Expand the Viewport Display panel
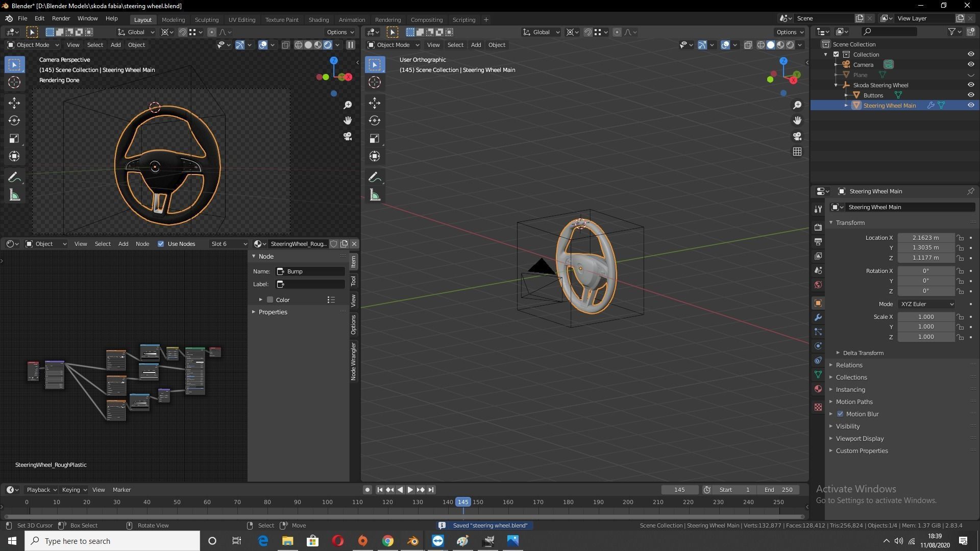The height and width of the screenshot is (551, 980). [x=860, y=438]
